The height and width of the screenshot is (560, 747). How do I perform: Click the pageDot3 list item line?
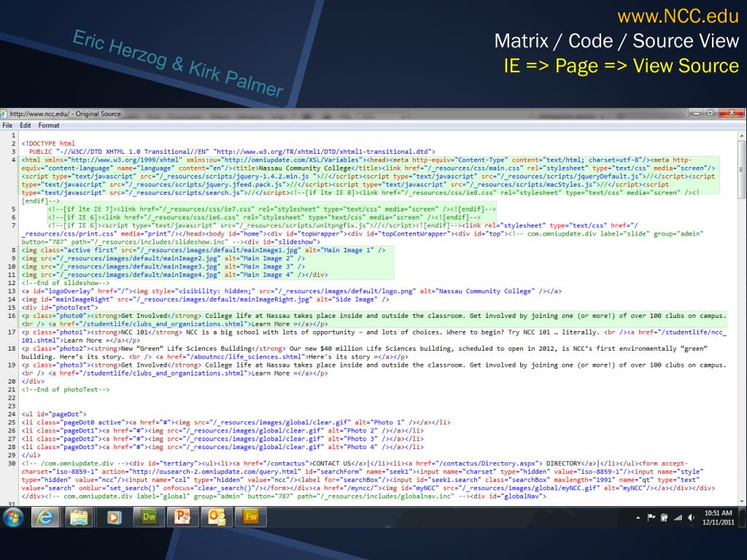coord(222,447)
